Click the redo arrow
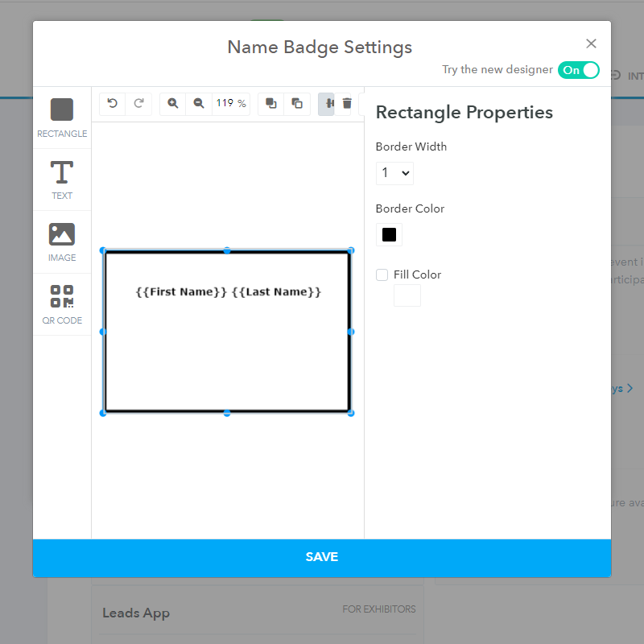The image size is (644, 644). pos(138,103)
